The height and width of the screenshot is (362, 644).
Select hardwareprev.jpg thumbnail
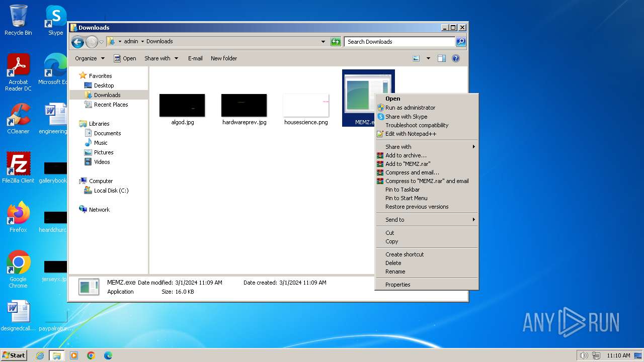tap(244, 105)
